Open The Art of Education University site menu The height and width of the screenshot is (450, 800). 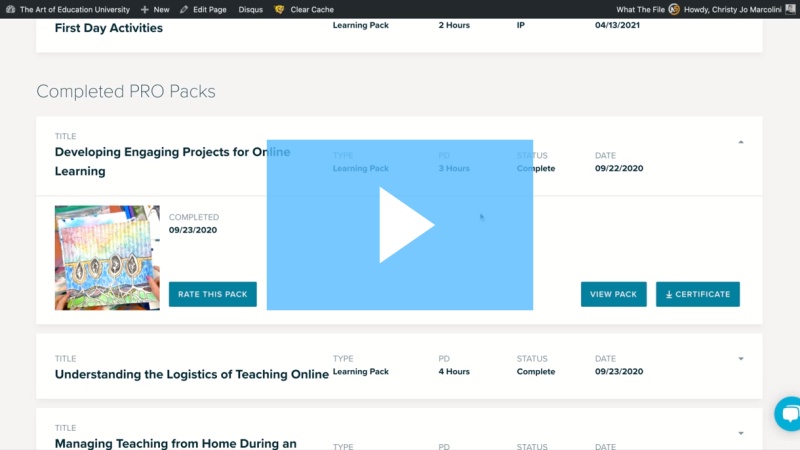pos(74,9)
